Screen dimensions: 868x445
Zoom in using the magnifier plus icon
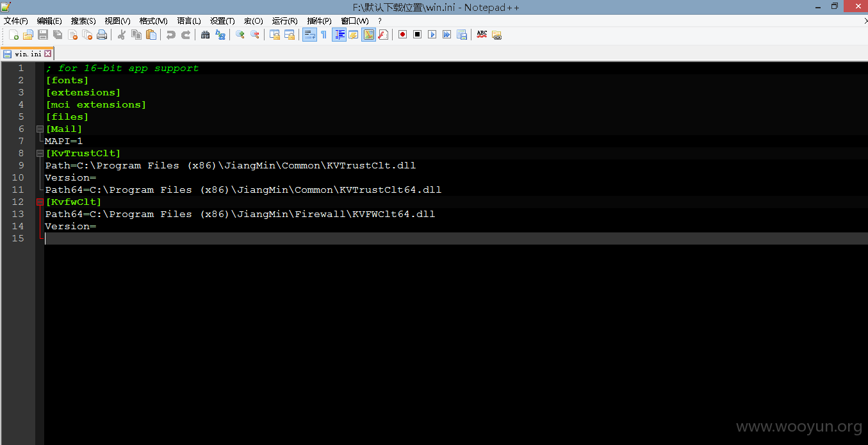tap(240, 35)
